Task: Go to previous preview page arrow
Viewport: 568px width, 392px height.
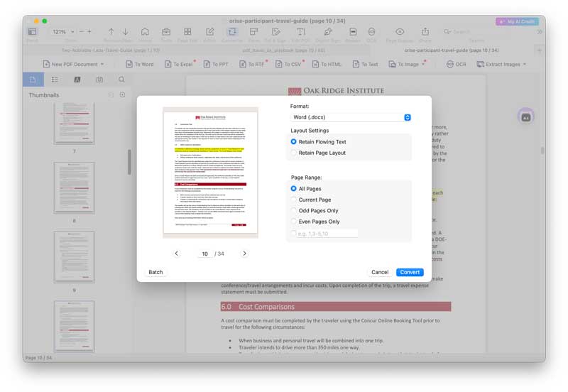Action: (177, 254)
